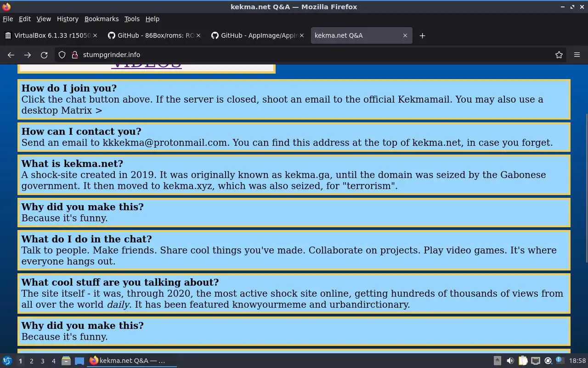Click the 18:58 clock
588x368 pixels.
[577, 361]
